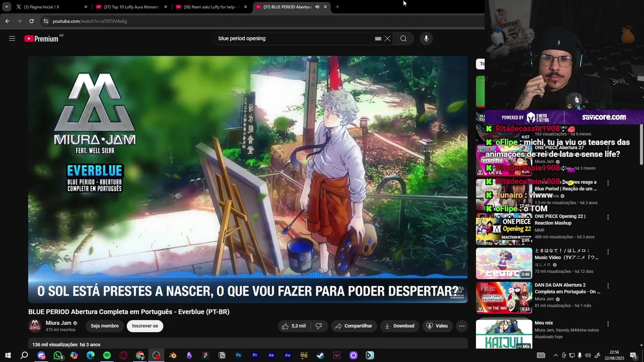The image size is (644, 362).
Task: Clear the search box with the X icon
Action: (x=387, y=38)
